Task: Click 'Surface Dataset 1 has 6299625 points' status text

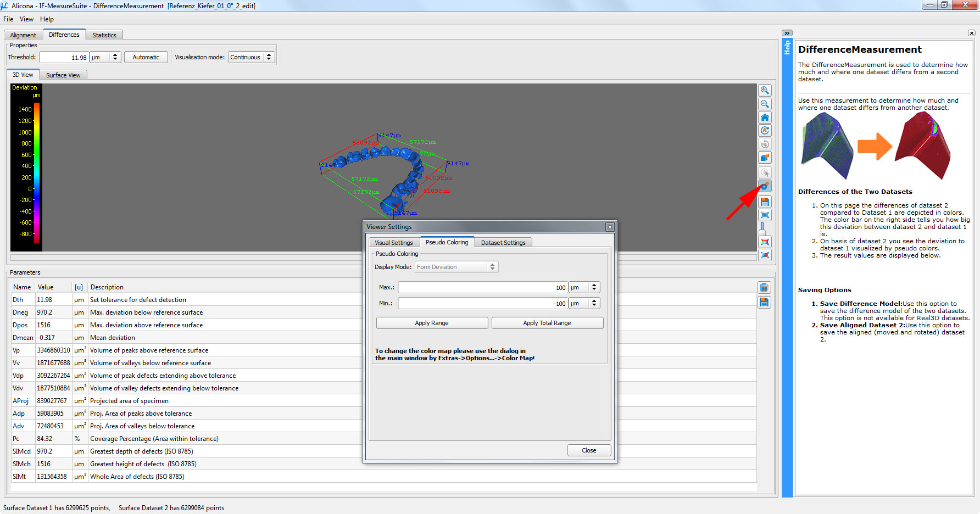Action: tap(56, 508)
